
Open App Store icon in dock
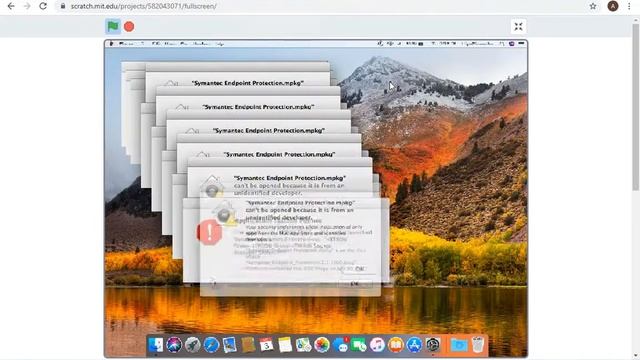pos(414,345)
